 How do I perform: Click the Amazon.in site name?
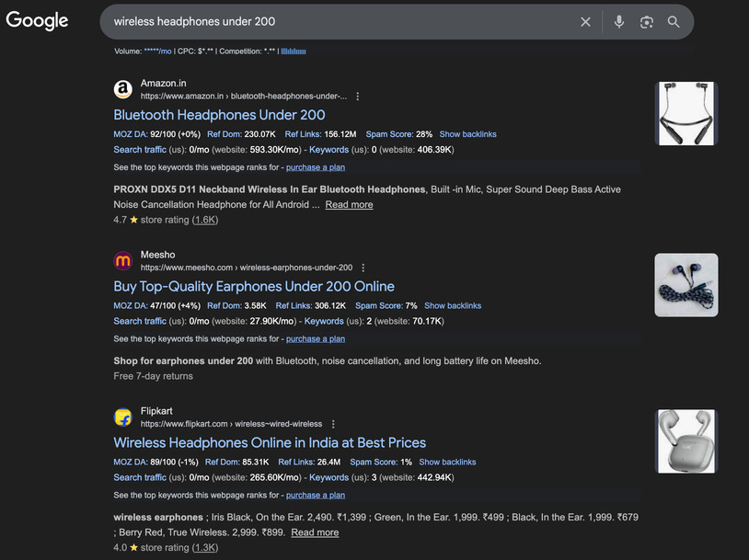(x=164, y=83)
